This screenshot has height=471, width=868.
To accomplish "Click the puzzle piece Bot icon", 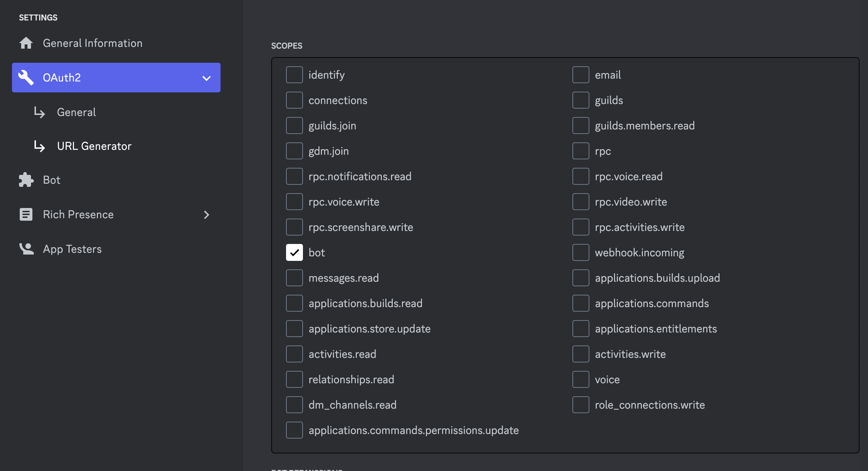I will click(x=26, y=180).
